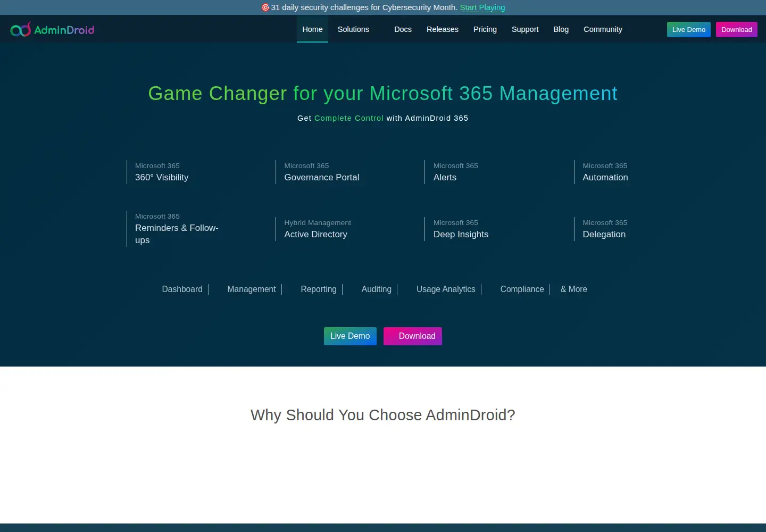Open the Pricing page
Image resolution: width=766 pixels, height=532 pixels.
coord(485,29)
